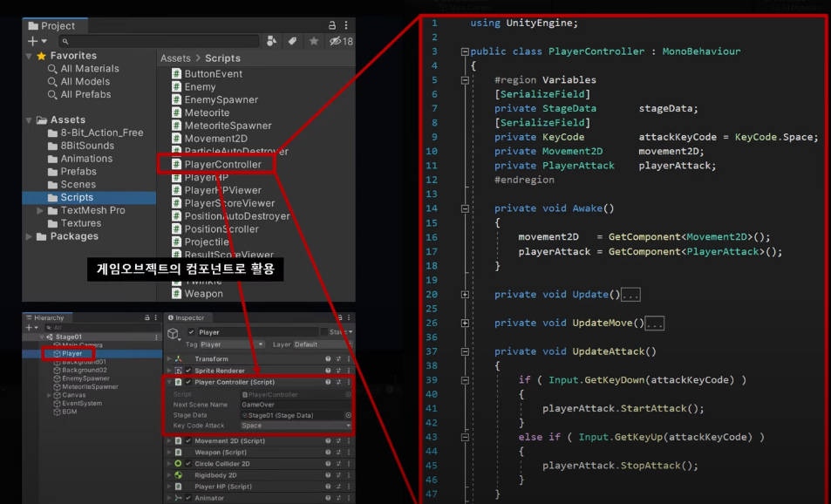Image resolution: width=831 pixels, height=504 pixels.
Task: Select the PlayerController script file
Action: 222,164
